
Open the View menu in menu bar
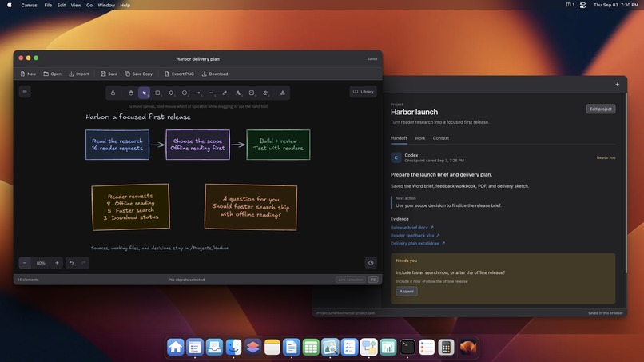(76, 5)
